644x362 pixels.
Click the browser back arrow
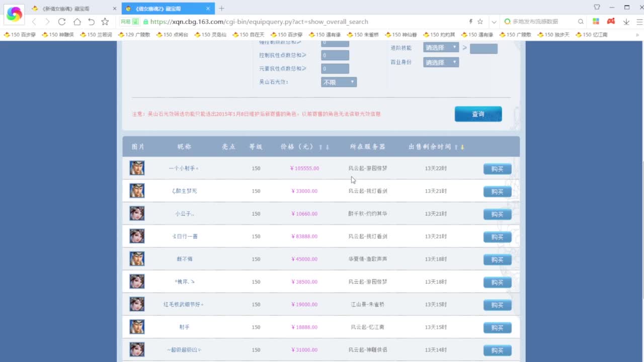coord(34,22)
